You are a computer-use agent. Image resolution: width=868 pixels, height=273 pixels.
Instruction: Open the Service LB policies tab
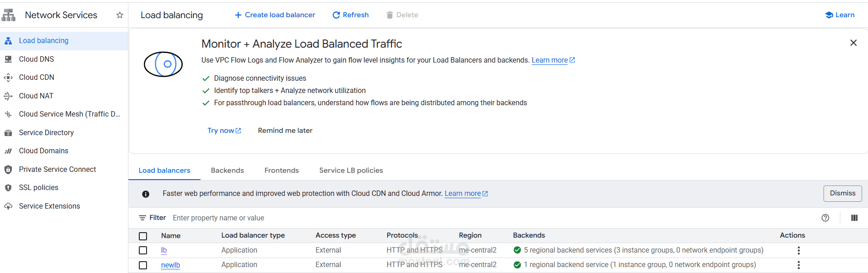tap(351, 171)
